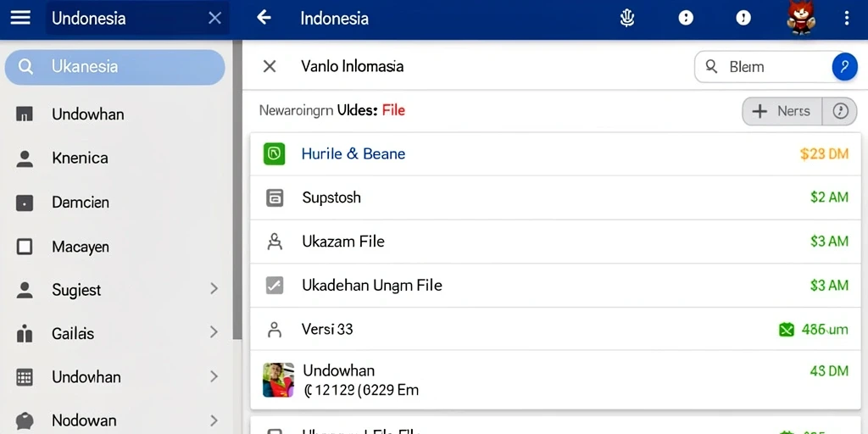868x434 pixels.
Task: Open the clock icon next to Nerts
Action: (840, 111)
